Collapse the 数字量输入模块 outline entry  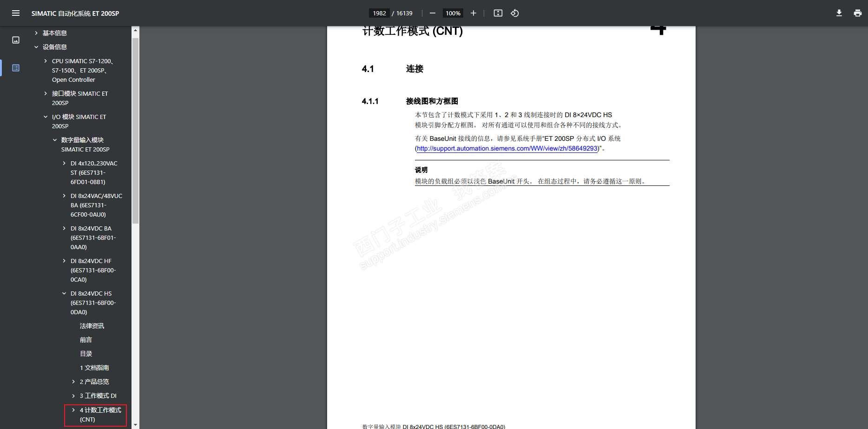[55, 140]
